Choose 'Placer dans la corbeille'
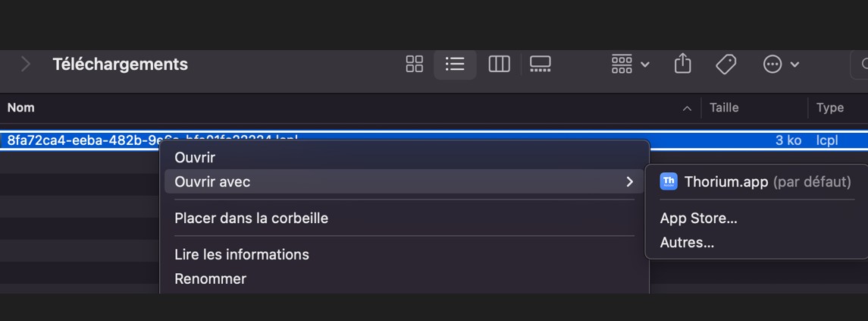The height and width of the screenshot is (321, 868). tap(251, 218)
